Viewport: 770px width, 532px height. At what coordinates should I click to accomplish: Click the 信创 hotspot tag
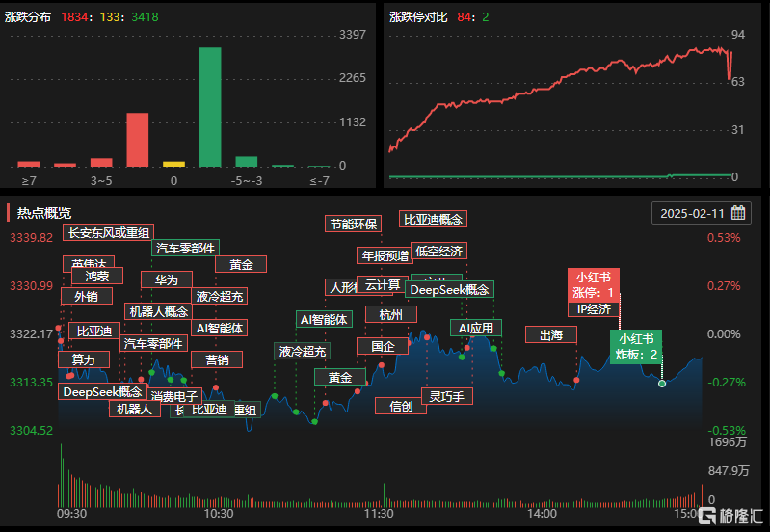[x=401, y=407]
